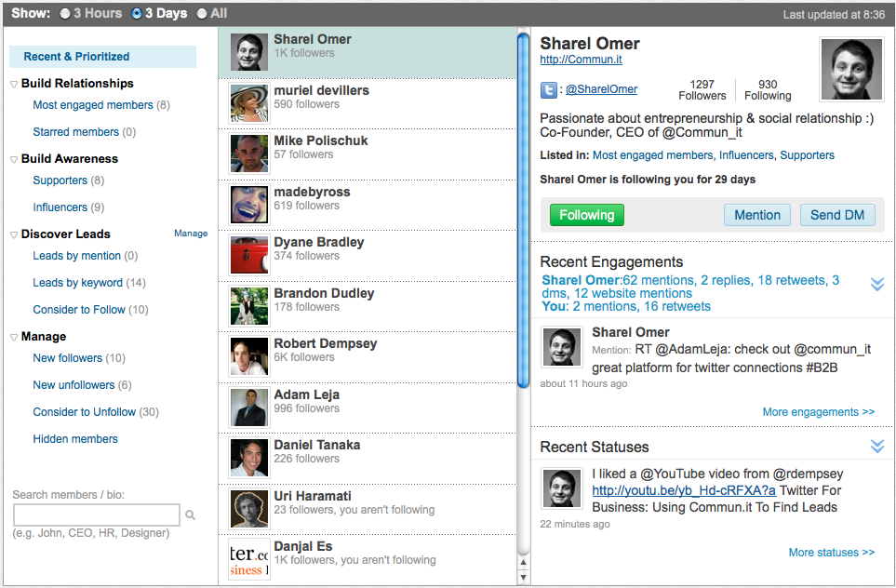Image resolution: width=896 pixels, height=588 pixels.
Task: Collapse the Manage section
Action: click(14, 337)
